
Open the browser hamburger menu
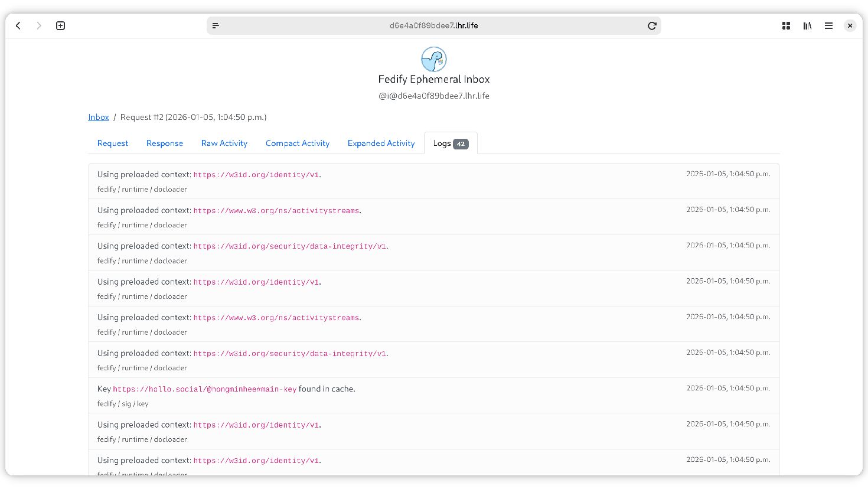click(x=828, y=25)
